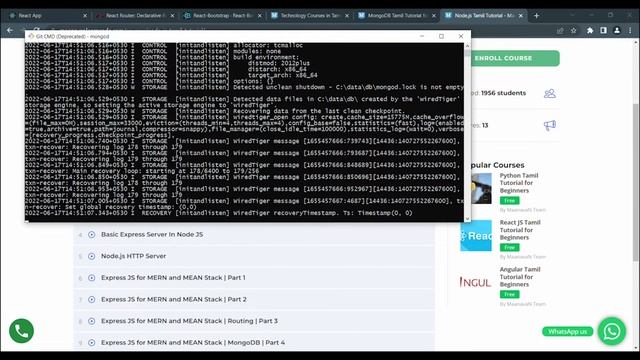This screenshot has height=360, width=640.
Task: Close the Git CMD mongod window
Action: point(461,36)
